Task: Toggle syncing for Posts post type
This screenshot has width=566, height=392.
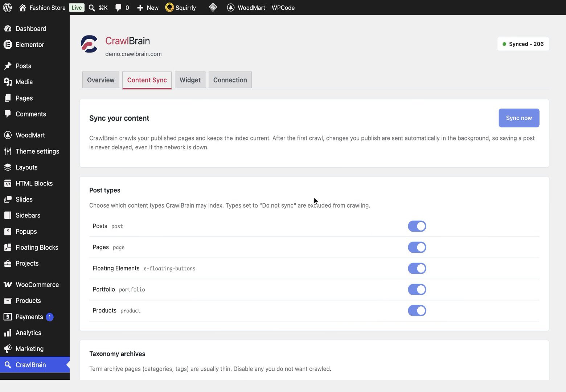Action: click(x=417, y=226)
